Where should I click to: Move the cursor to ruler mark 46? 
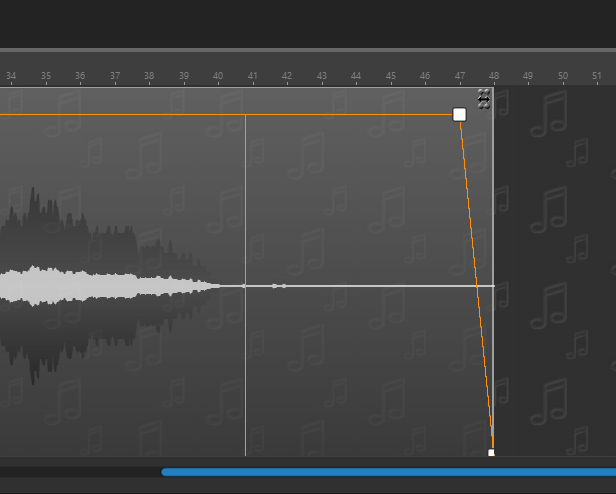pos(425,76)
